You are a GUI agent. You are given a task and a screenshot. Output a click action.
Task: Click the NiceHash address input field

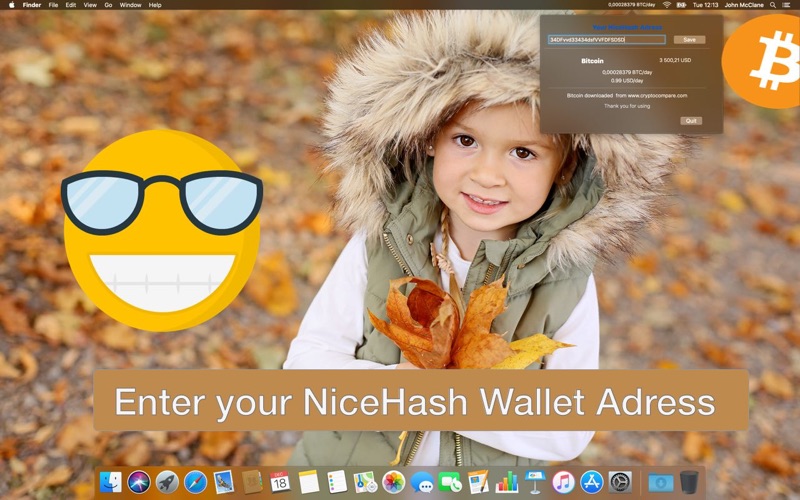(x=607, y=40)
